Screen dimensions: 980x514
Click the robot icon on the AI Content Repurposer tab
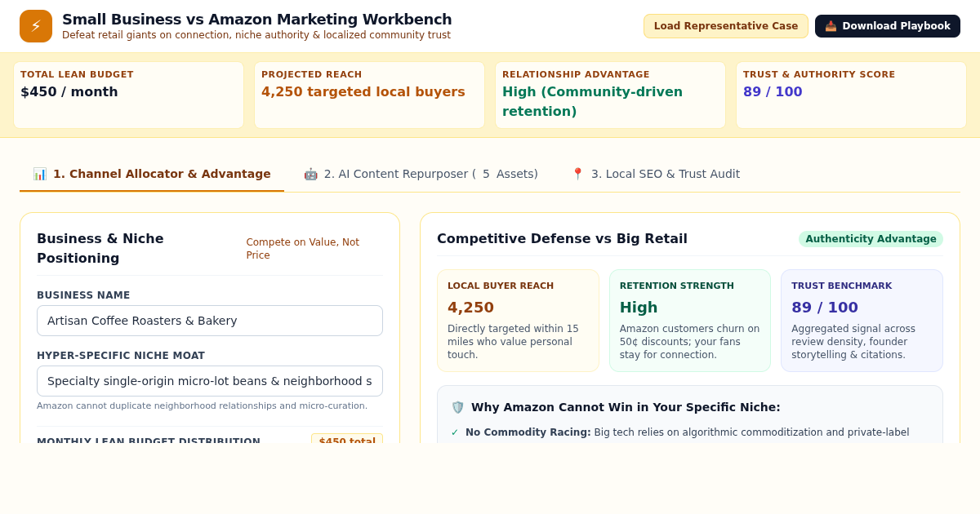310,174
